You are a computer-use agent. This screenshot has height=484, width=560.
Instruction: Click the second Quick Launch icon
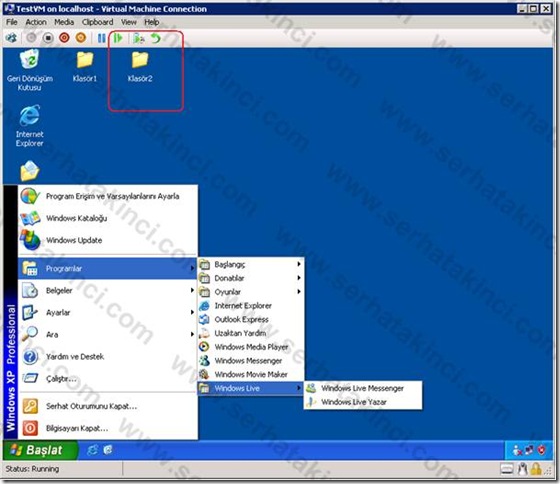pos(108,450)
